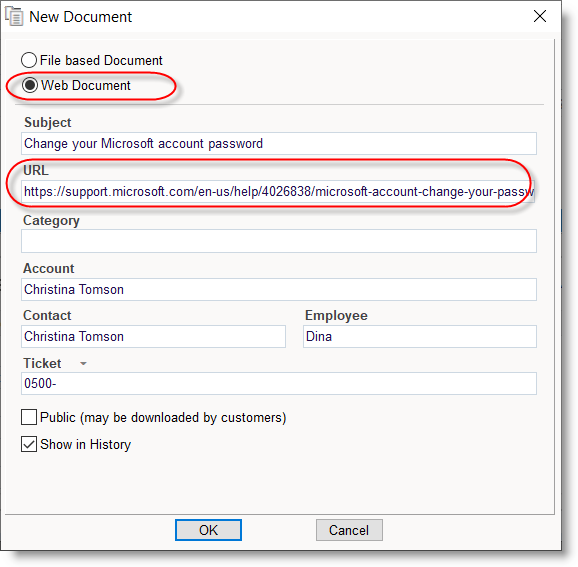Click the Cancel button
This screenshot has width=578, height=567.
pyautogui.click(x=349, y=530)
